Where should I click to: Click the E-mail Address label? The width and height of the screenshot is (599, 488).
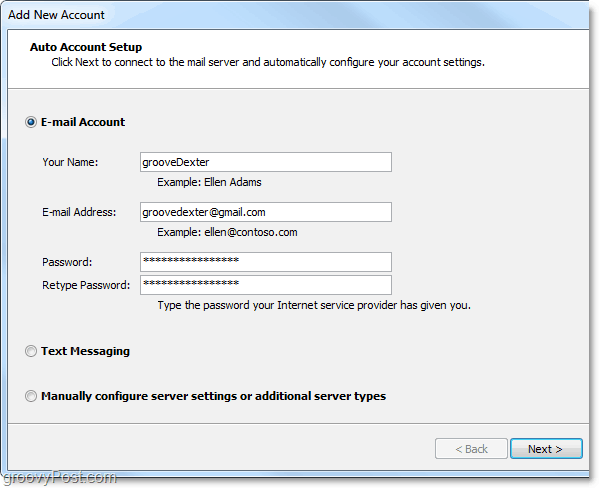[x=79, y=212]
